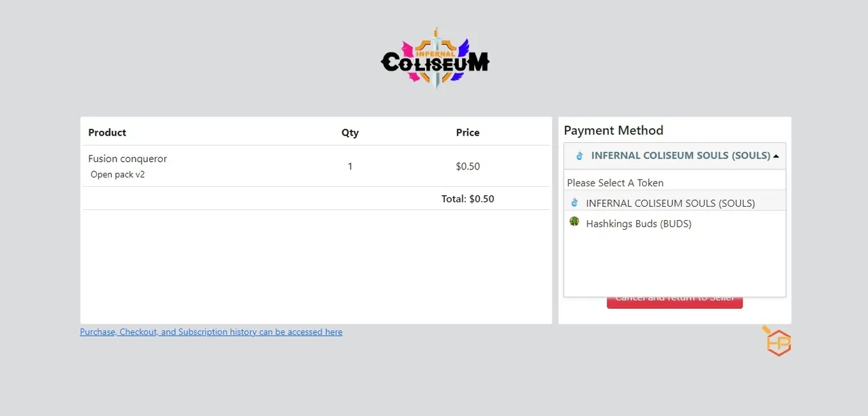The width and height of the screenshot is (868, 416).
Task: Open Purchase, Checkout, and Subscription history link
Action: (x=211, y=332)
